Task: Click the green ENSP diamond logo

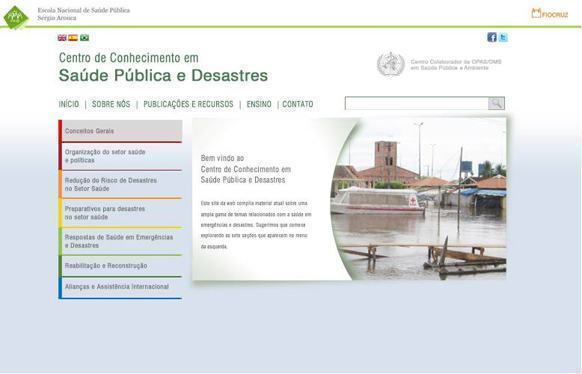Action: click(16, 17)
